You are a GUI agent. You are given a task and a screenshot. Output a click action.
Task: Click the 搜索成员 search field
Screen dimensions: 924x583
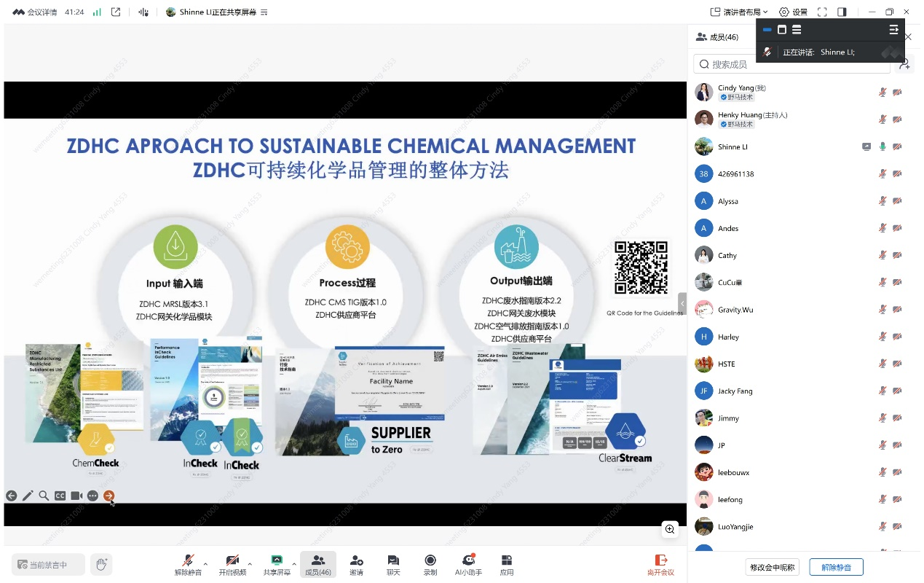pos(791,64)
